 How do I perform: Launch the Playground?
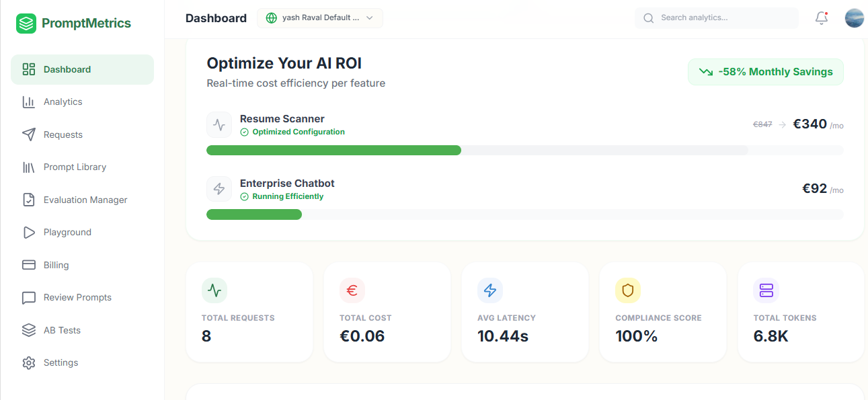(67, 232)
